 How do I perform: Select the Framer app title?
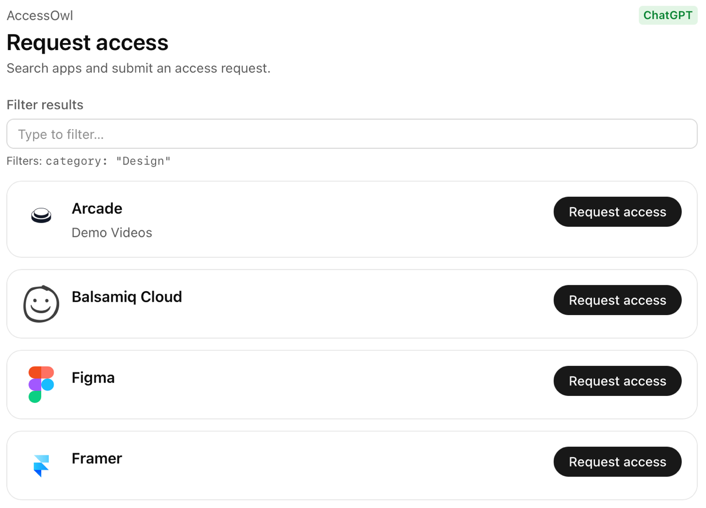97,459
